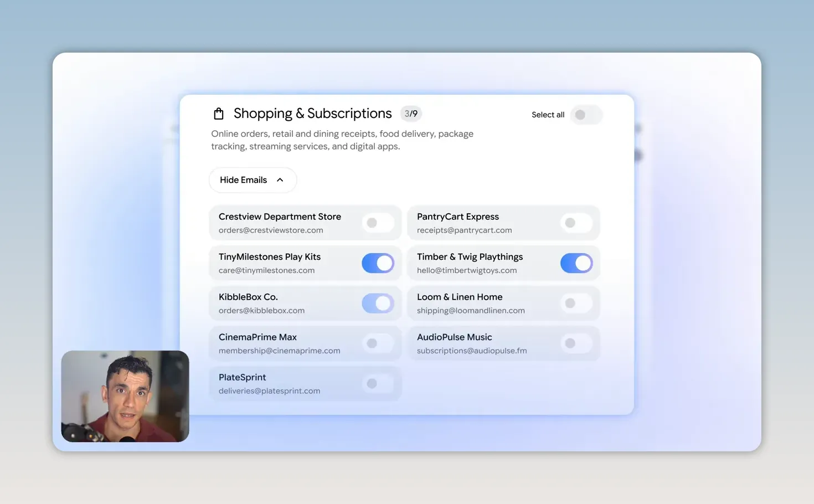Click the presenter webcam thumbnail
This screenshot has height=504, width=814.
pos(125,396)
